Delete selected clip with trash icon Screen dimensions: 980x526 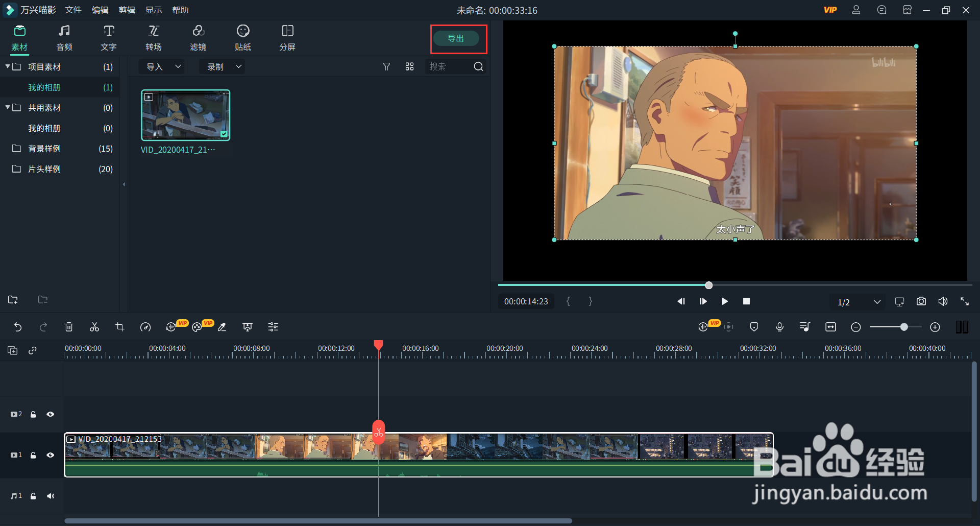tap(69, 327)
